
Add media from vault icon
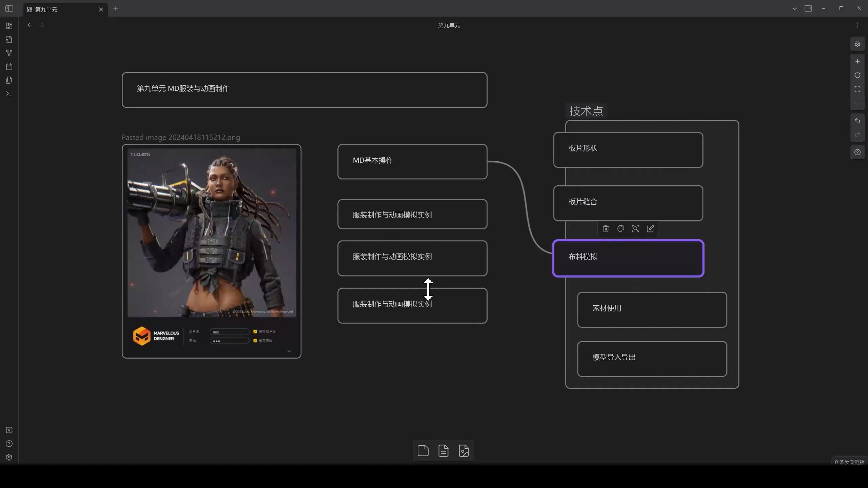(x=464, y=451)
